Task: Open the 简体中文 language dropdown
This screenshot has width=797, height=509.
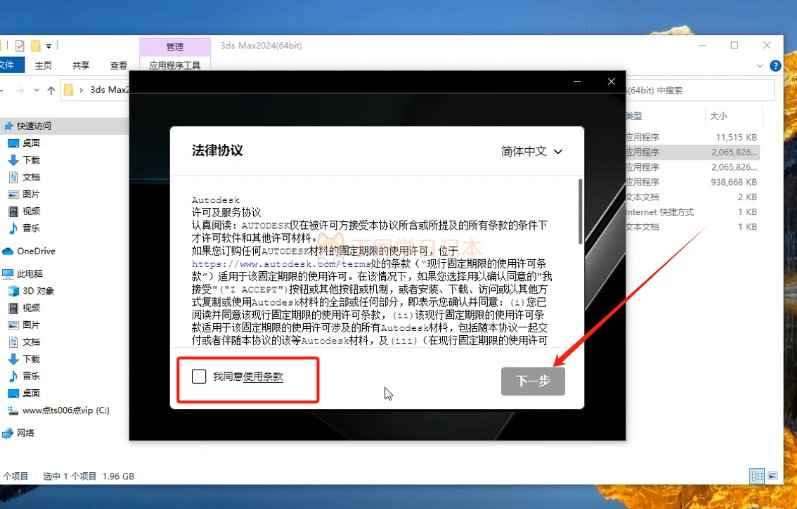Action: pos(532,152)
